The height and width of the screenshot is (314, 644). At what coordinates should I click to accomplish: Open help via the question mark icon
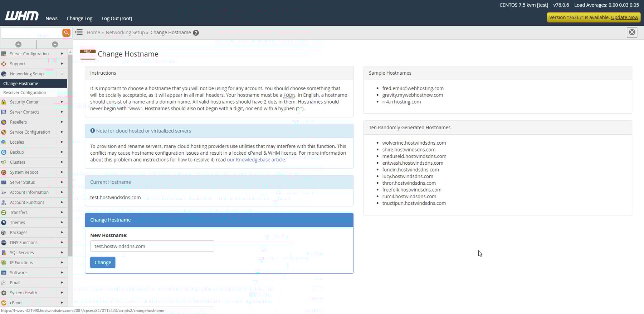tap(196, 33)
